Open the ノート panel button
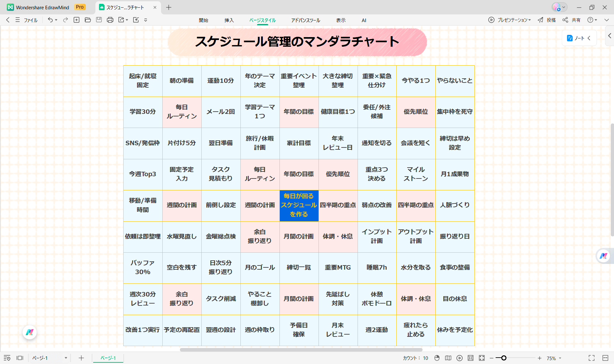The width and height of the screenshot is (614, 364). pyautogui.click(x=579, y=38)
